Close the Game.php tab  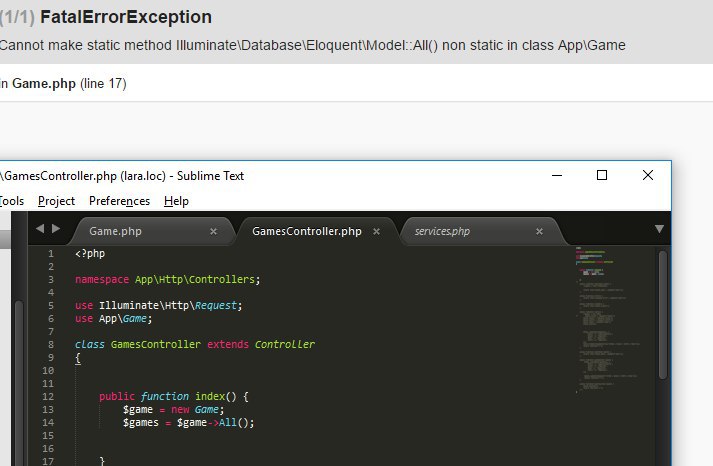click(213, 231)
